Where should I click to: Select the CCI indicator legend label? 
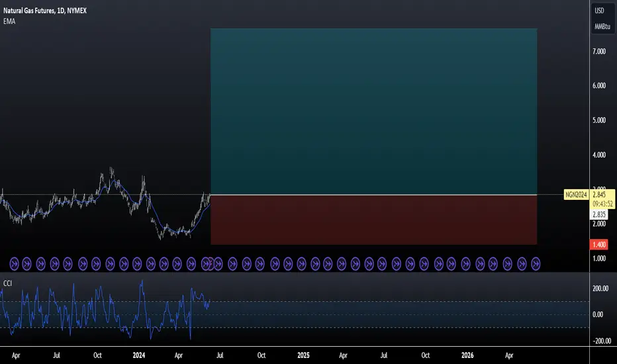tap(7, 283)
